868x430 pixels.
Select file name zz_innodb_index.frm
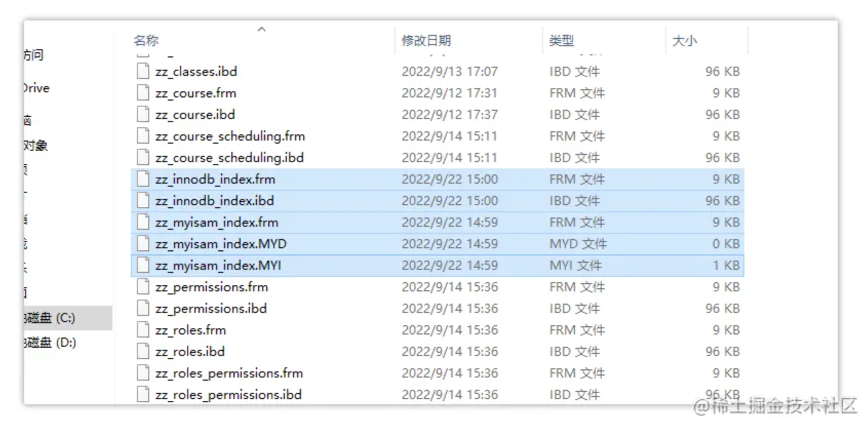[x=215, y=179]
